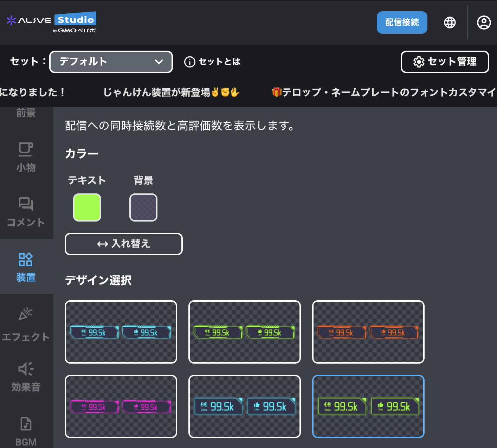Expand the デフォルト set dropdown
This screenshot has height=448, width=497.
point(111,62)
